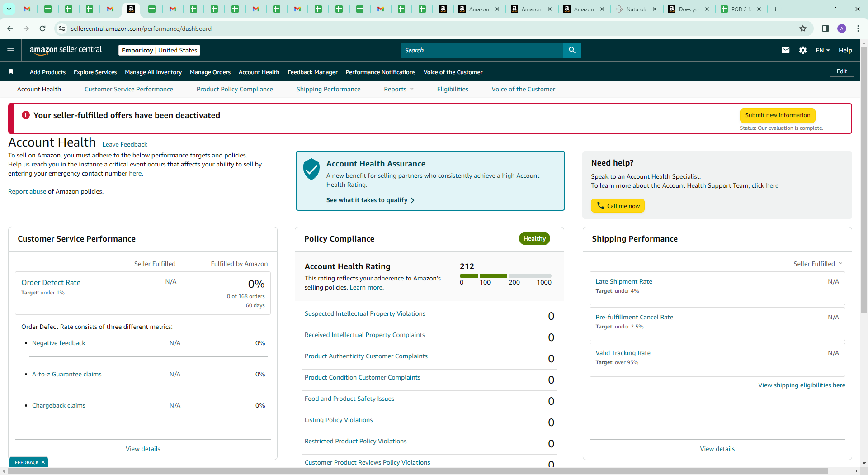Click the bookmark flag icon in navigation bar

[x=11, y=71]
